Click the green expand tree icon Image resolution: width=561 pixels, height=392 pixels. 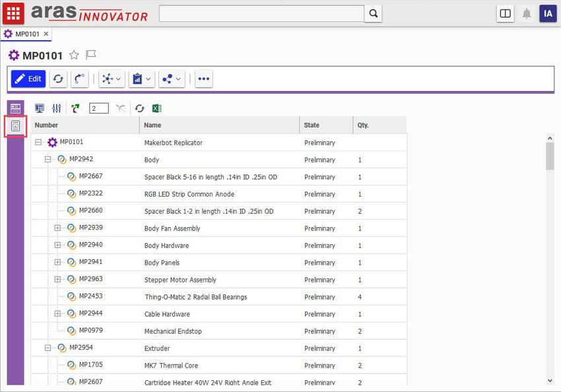pos(75,108)
